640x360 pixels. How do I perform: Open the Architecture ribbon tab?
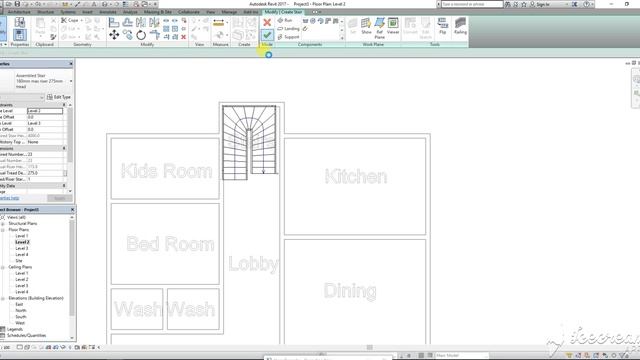pyautogui.click(x=19, y=12)
